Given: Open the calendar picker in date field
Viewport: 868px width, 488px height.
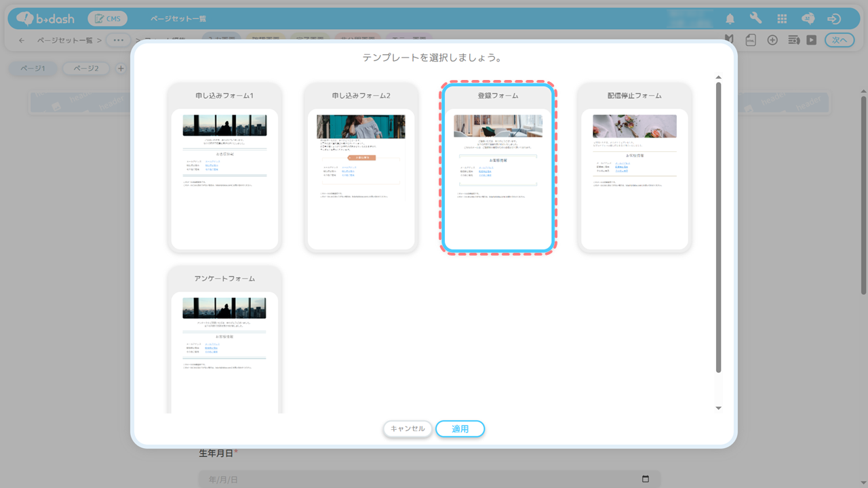Looking at the screenshot, I should pyautogui.click(x=646, y=479).
